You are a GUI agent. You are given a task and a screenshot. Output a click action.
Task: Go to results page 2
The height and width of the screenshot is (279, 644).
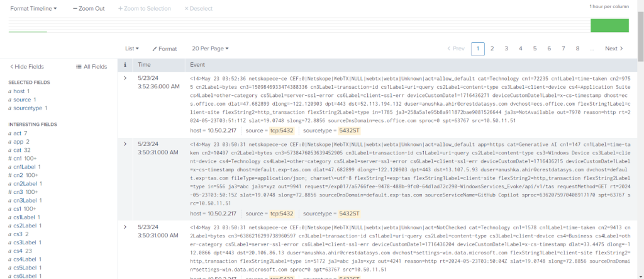point(492,48)
